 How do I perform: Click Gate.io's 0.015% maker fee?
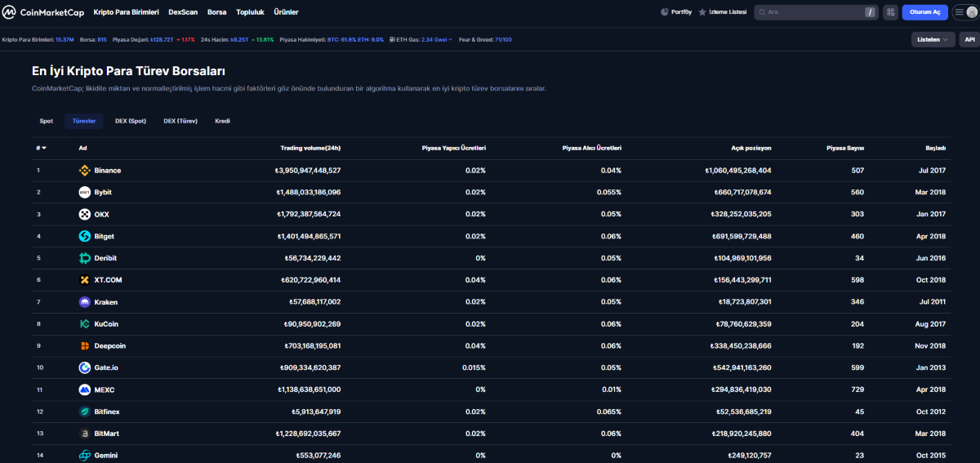(x=473, y=367)
